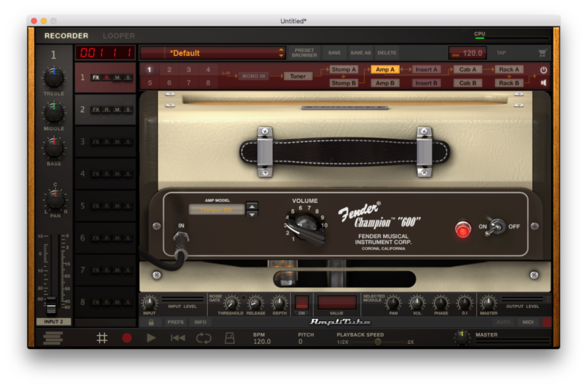The height and width of the screenshot is (388, 588).
Task: Toggle the power bypass icon in signal chain
Action: click(x=543, y=70)
